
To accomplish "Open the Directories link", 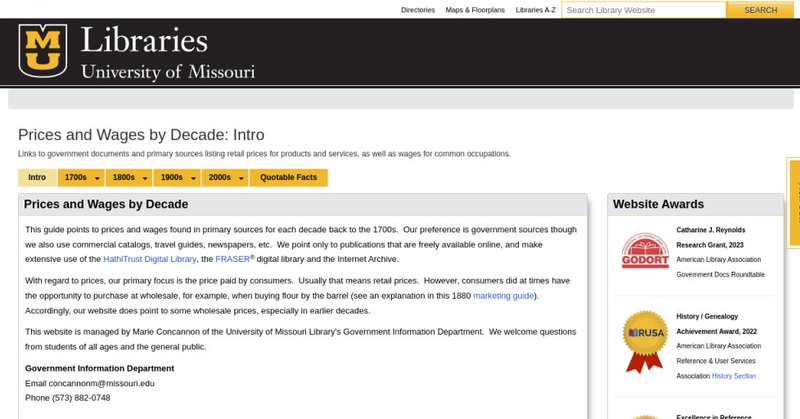I will point(418,10).
